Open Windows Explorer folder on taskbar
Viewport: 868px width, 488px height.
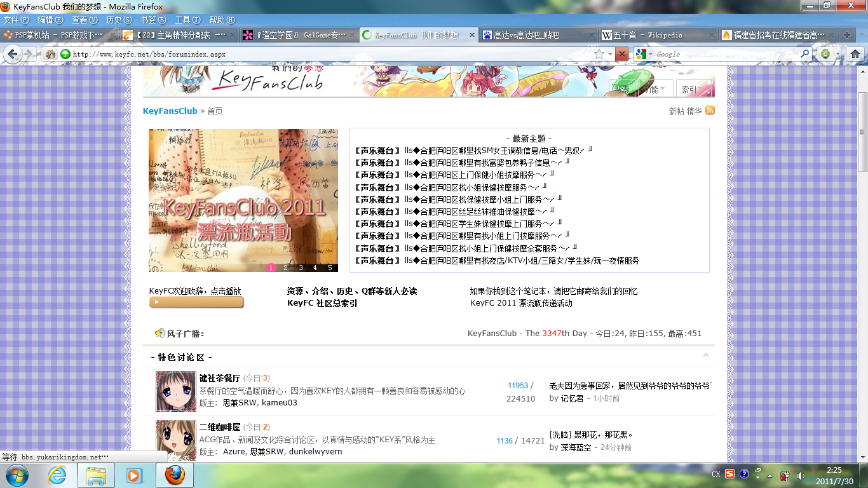click(x=96, y=475)
